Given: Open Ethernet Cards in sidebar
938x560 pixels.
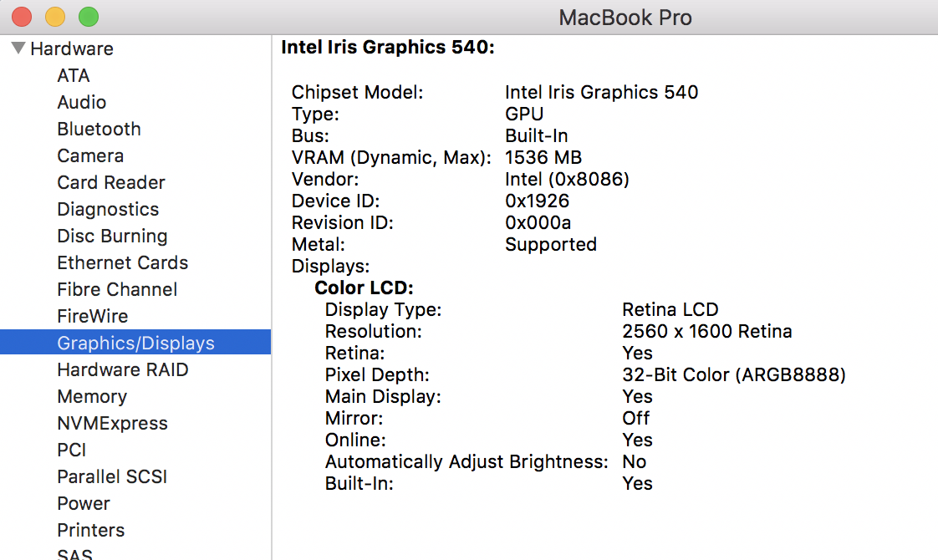Looking at the screenshot, I should tap(122, 262).
